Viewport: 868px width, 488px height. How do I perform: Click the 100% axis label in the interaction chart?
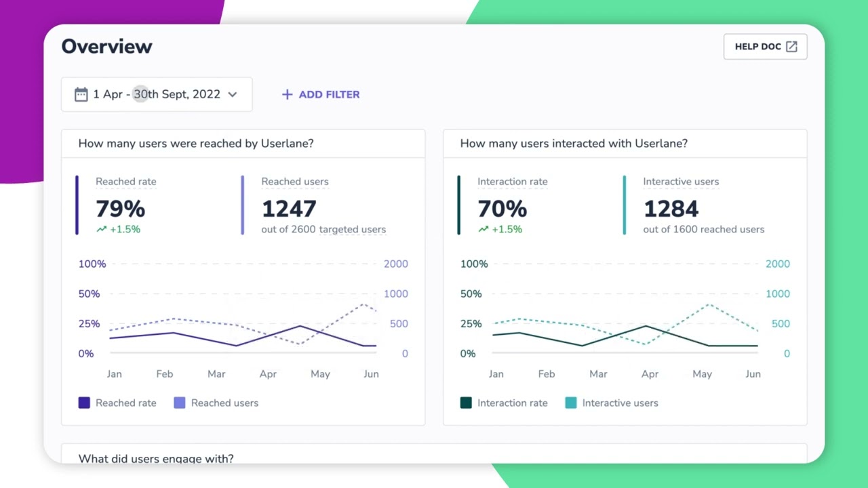474,264
